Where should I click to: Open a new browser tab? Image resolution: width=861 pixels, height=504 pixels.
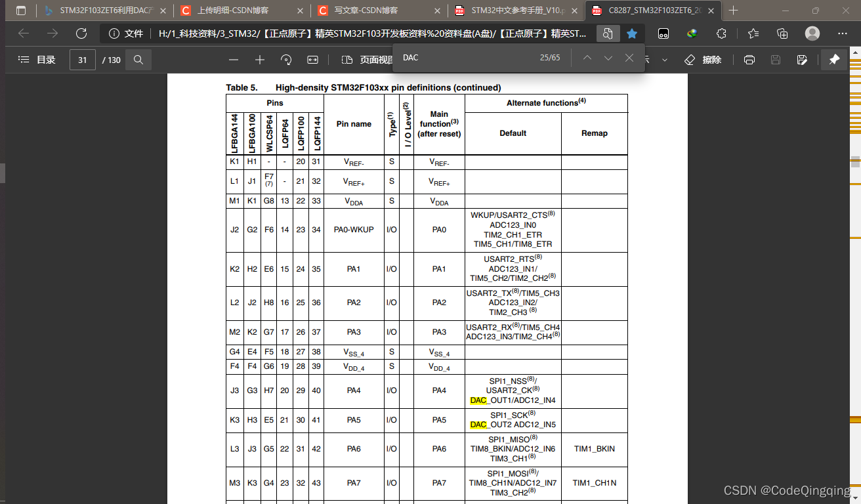coord(734,10)
